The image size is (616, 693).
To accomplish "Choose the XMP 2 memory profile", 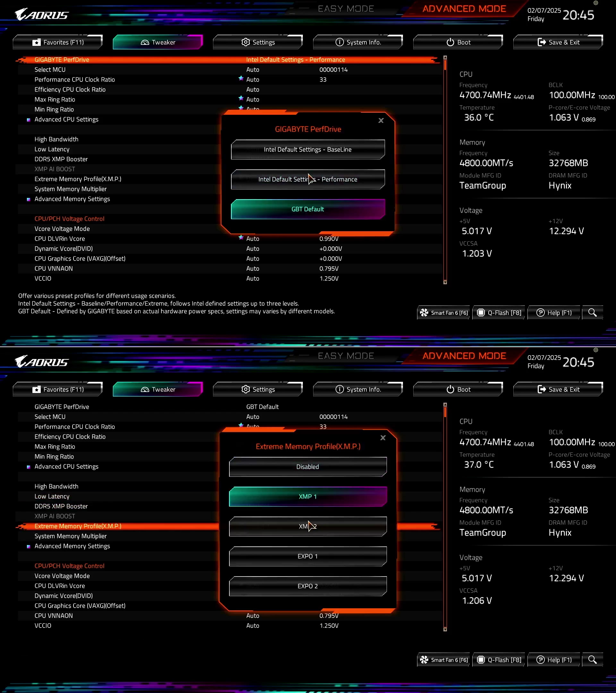I will [307, 526].
